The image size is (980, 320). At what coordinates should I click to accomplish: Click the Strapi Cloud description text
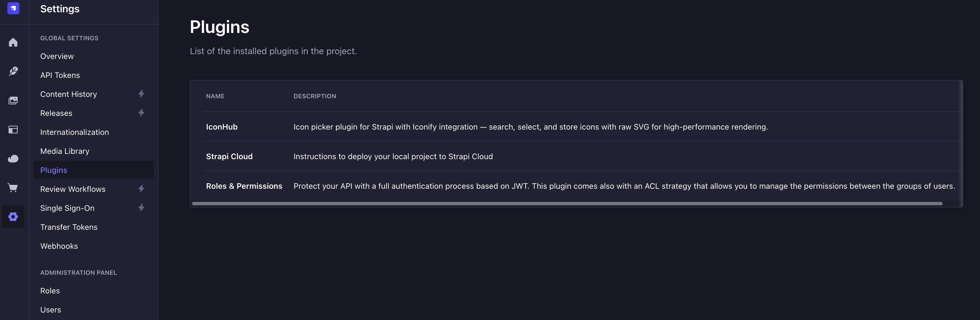pos(393,156)
